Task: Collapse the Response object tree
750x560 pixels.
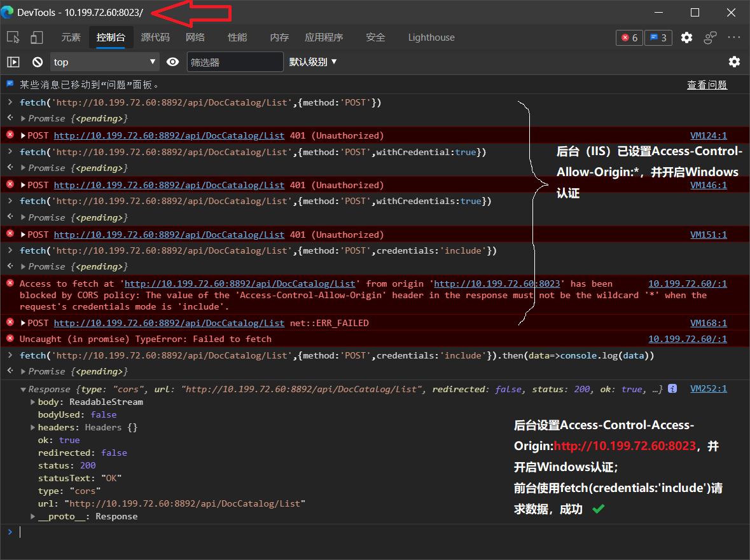Action: [x=23, y=390]
